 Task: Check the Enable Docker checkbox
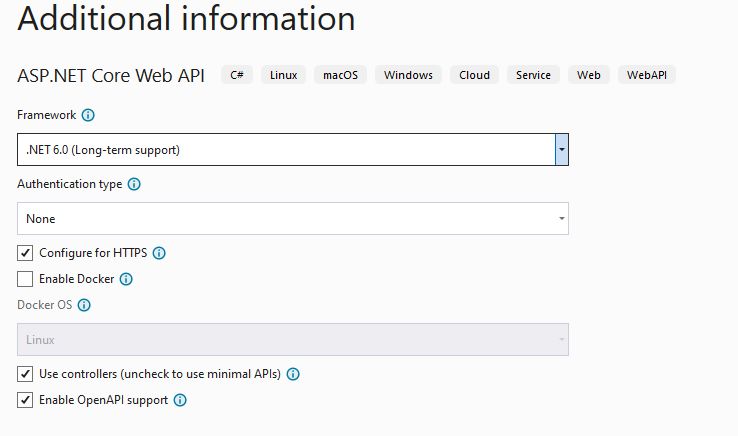click(x=25, y=279)
